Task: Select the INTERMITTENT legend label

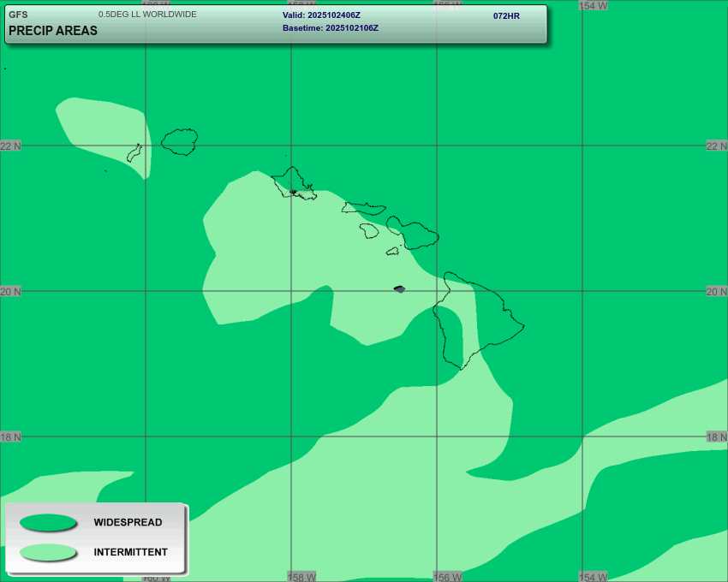Action: pos(130,552)
